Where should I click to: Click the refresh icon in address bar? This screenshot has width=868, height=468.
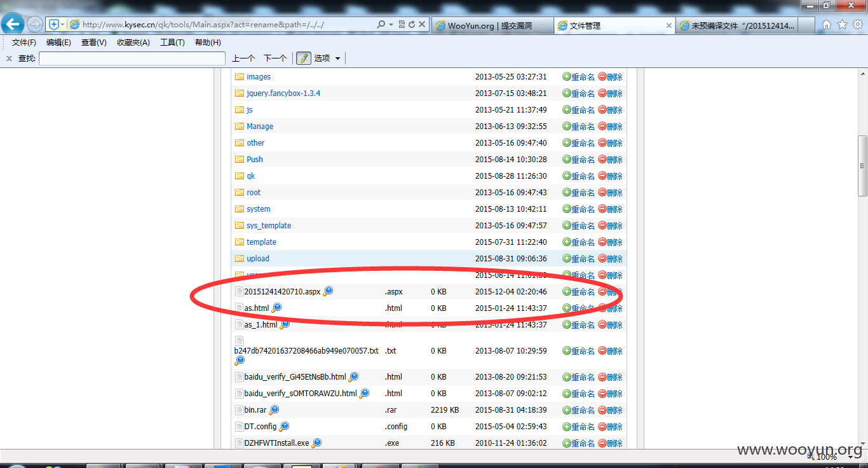(x=412, y=25)
